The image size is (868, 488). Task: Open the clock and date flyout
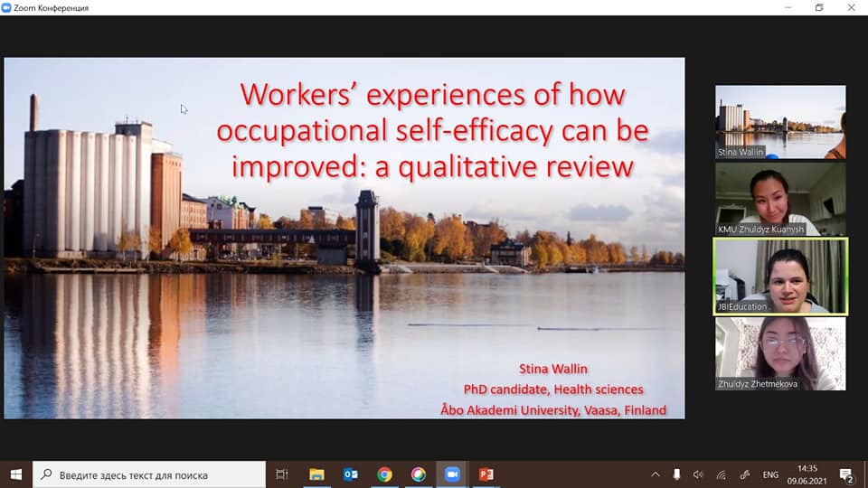pos(807,474)
